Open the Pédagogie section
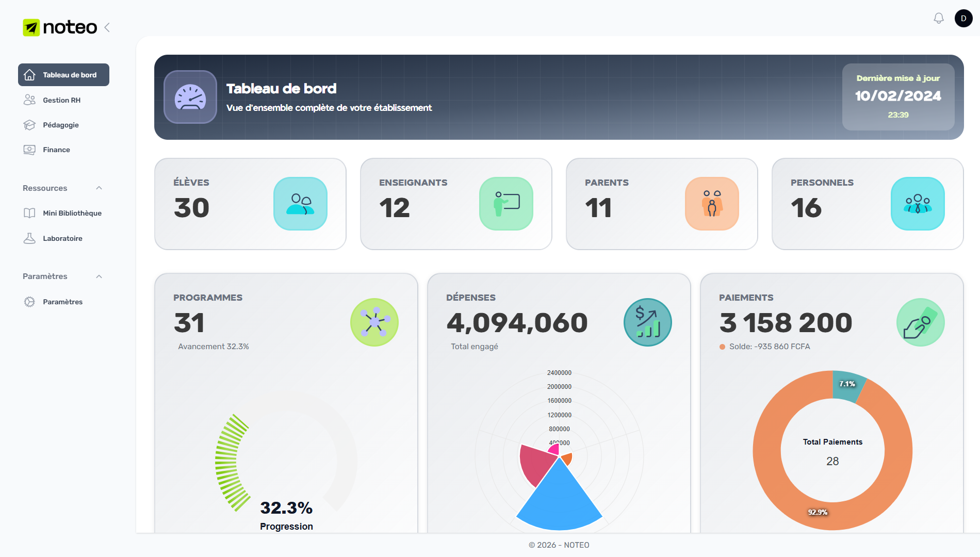Image resolution: width=980 pixels, height=557 pixels. point(60,125)
